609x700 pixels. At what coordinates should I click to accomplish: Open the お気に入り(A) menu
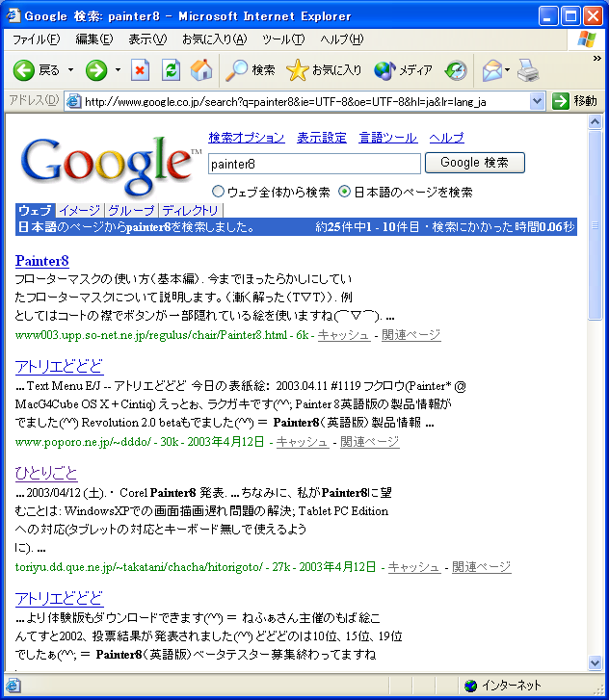tap(215, 39)
